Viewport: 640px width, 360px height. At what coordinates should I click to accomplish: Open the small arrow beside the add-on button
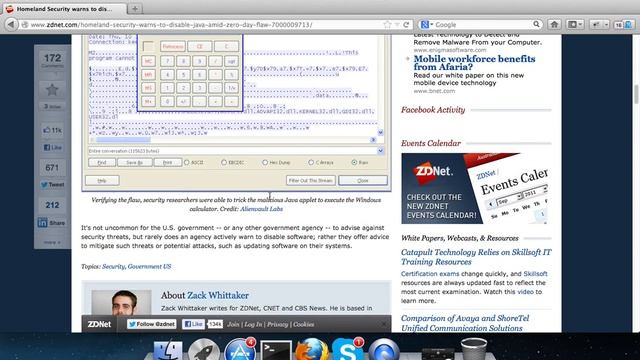point(607,25)
